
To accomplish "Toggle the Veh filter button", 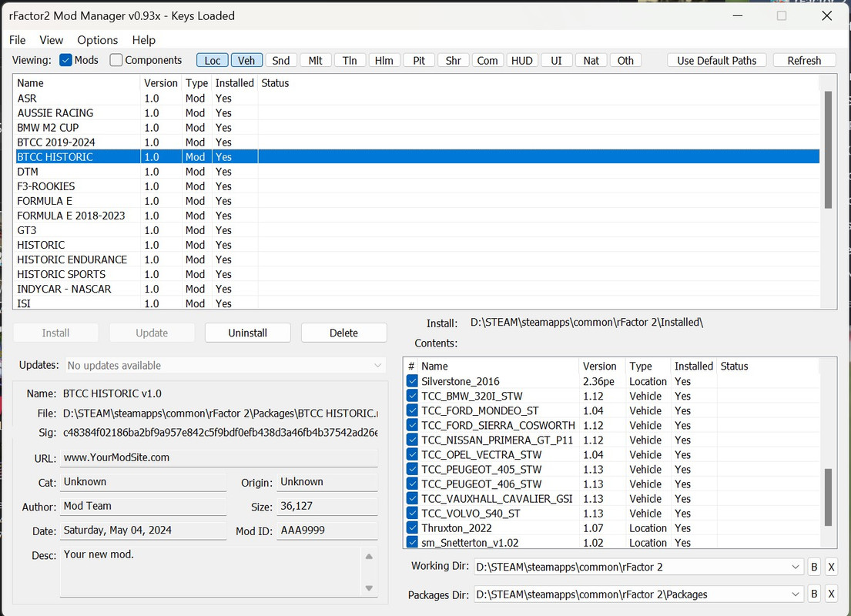I will pos(246,60).
